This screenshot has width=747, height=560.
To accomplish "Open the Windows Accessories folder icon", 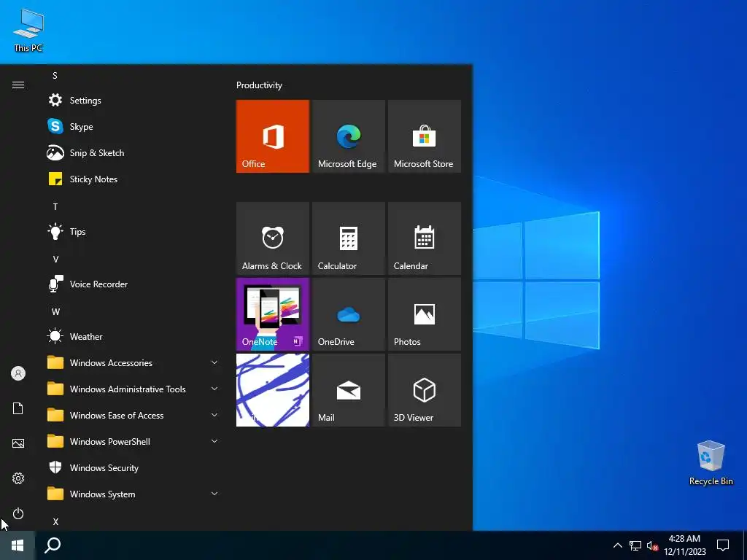I will (55, 362).
